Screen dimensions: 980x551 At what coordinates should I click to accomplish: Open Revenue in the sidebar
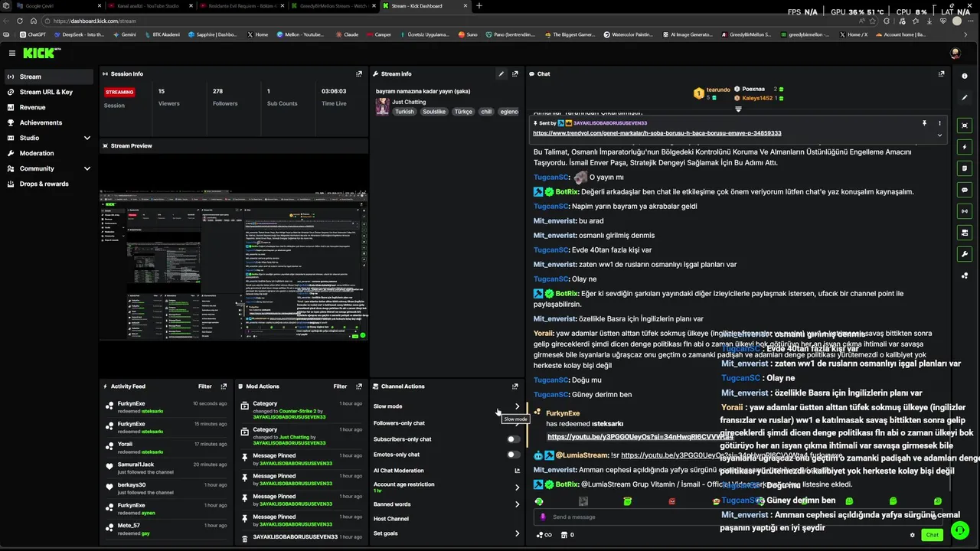[48, 107]
